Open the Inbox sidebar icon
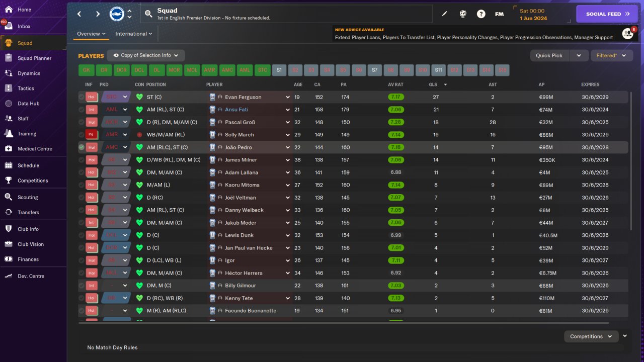The image size is (644, 362). (9, 26)
